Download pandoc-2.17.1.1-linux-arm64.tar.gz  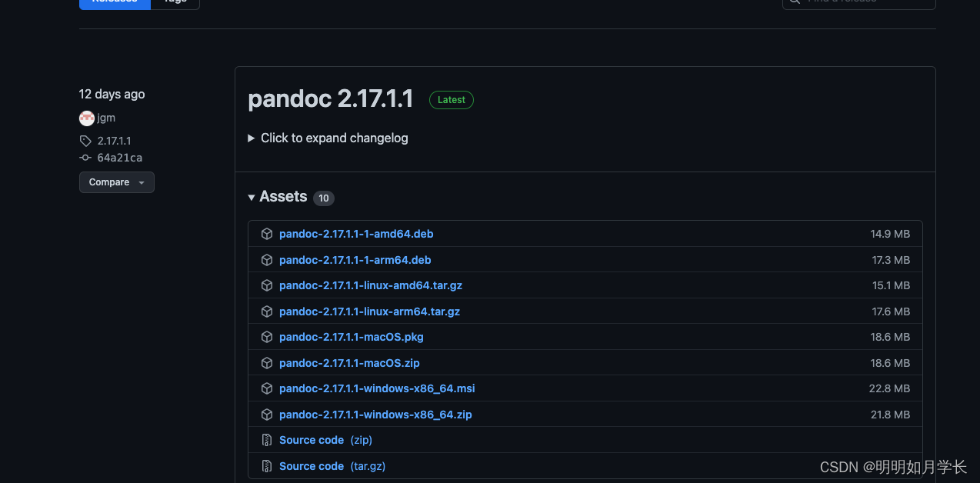(369, 311)
